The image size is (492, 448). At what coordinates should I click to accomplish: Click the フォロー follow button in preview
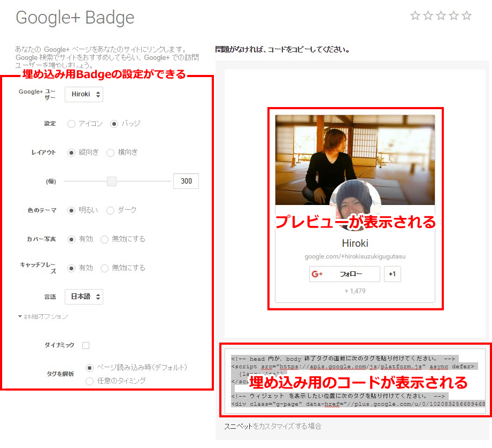click(x=344, y=274)
